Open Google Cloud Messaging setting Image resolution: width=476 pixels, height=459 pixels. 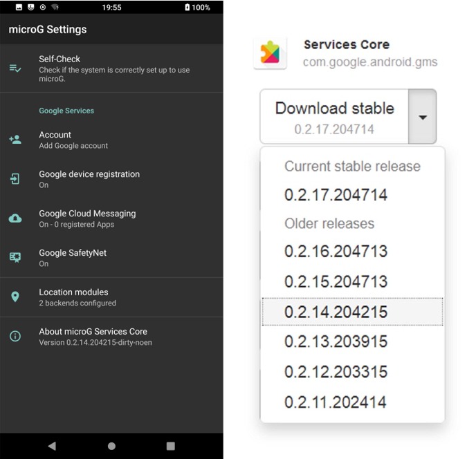[x=111, y=218]
